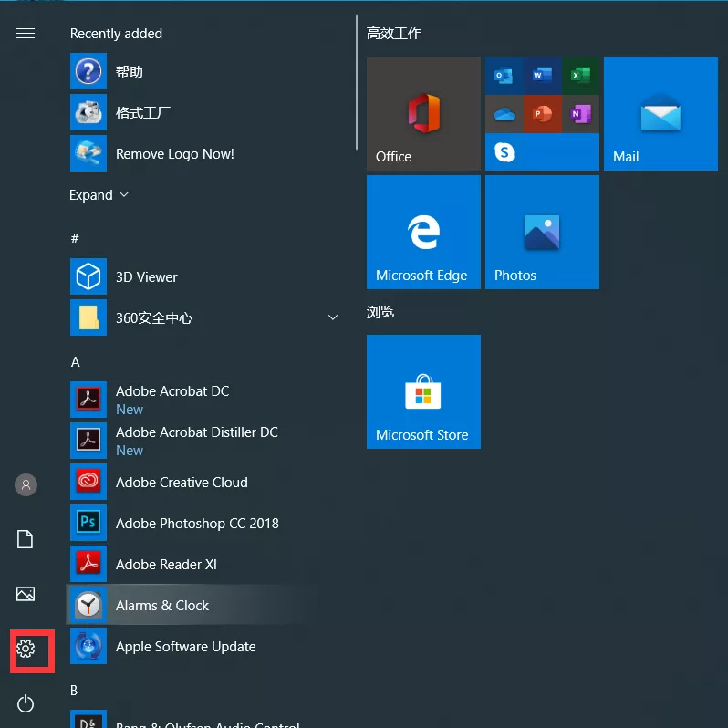Click the B letter section header
This screenshot has height=728, width=728.
(74, 691)
